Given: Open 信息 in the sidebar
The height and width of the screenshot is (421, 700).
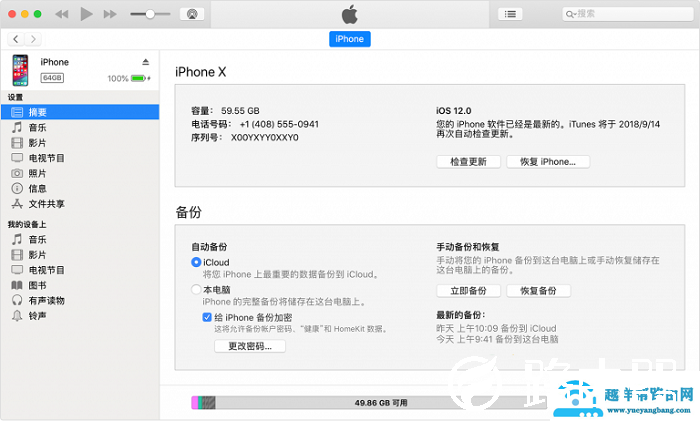Looking at the screenshot, I should (80, 188).
